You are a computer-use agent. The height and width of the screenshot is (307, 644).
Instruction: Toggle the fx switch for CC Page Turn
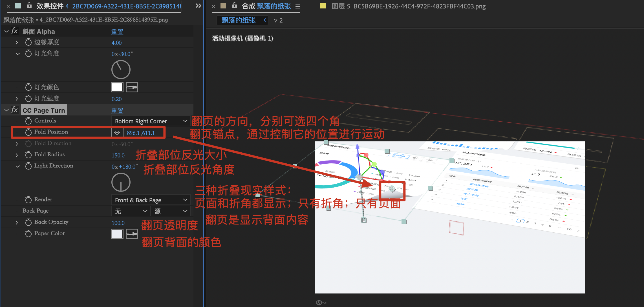tap(14, 110)
